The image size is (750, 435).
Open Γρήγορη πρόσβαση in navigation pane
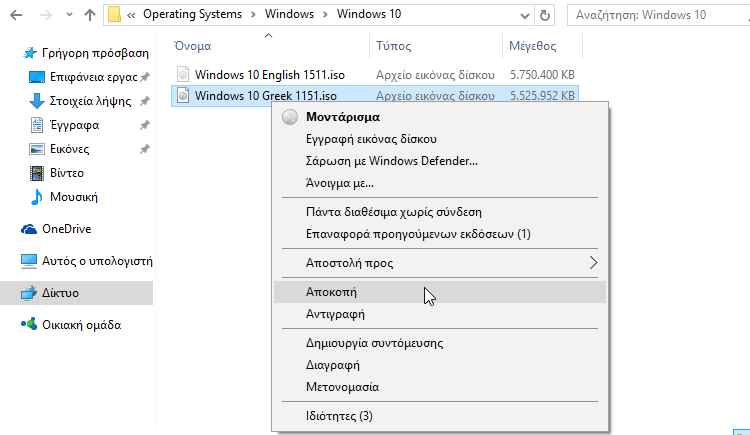[x=95, y=53]
